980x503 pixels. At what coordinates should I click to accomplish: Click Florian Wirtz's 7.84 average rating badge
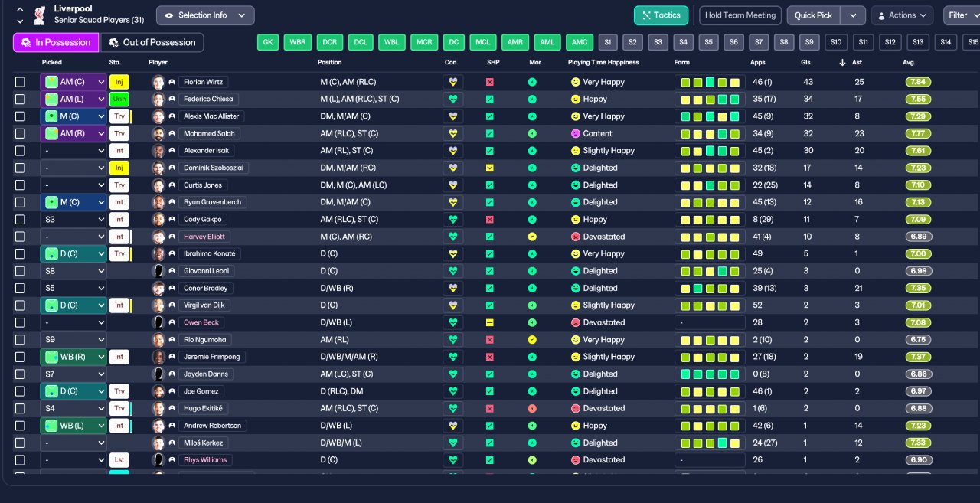pyautogui.click(x=919, y=82)
